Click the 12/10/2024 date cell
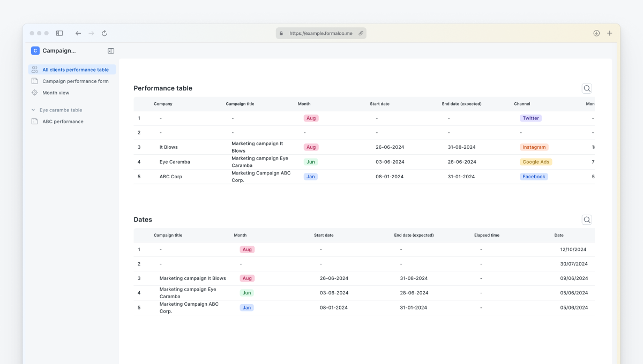The height and width of the screenshot is (364, 643). coord(573,249)
